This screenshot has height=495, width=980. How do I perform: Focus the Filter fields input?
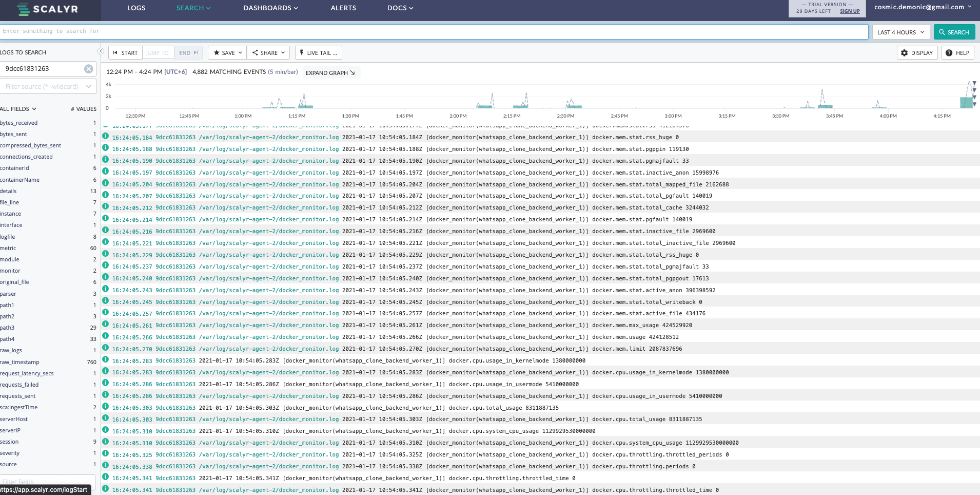click(48, 482)
